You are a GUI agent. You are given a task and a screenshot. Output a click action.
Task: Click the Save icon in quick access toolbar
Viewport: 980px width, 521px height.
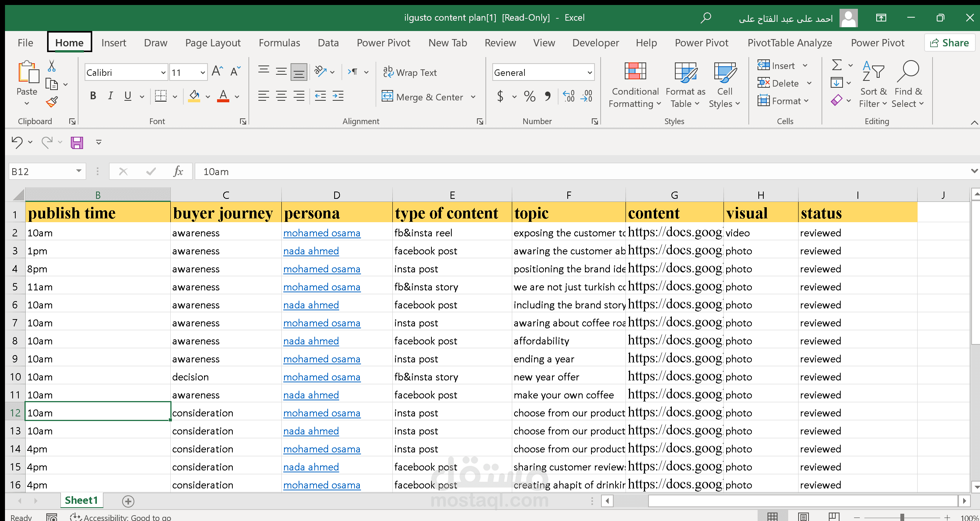(x=77, y=143)
